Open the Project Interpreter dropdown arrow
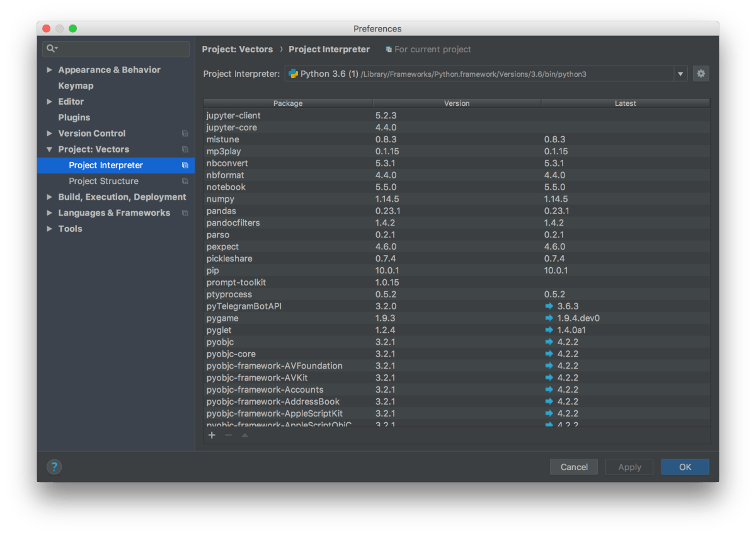This screenshot has width=756, height=535. tap(680, 74)
